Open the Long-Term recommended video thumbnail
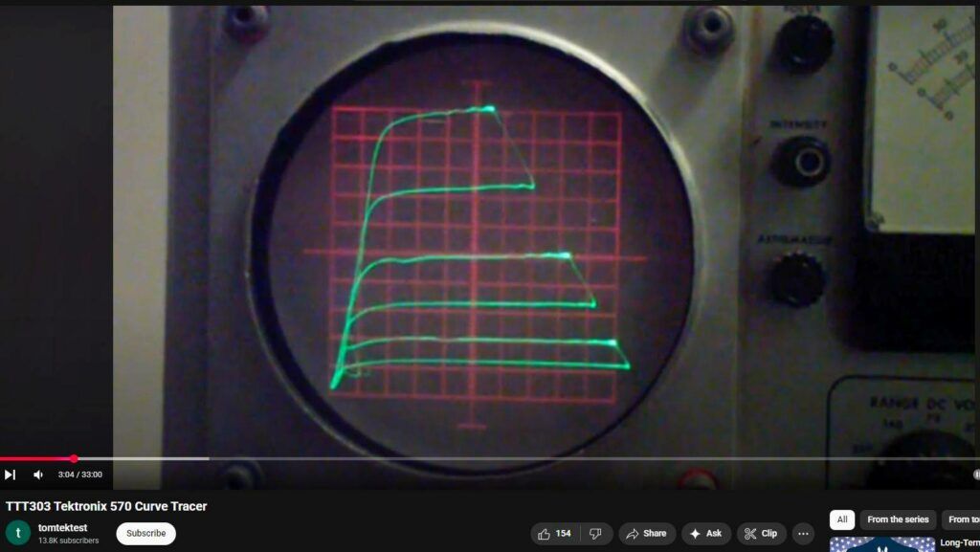Screen dimensions: 980x552 tap(881, 543)
